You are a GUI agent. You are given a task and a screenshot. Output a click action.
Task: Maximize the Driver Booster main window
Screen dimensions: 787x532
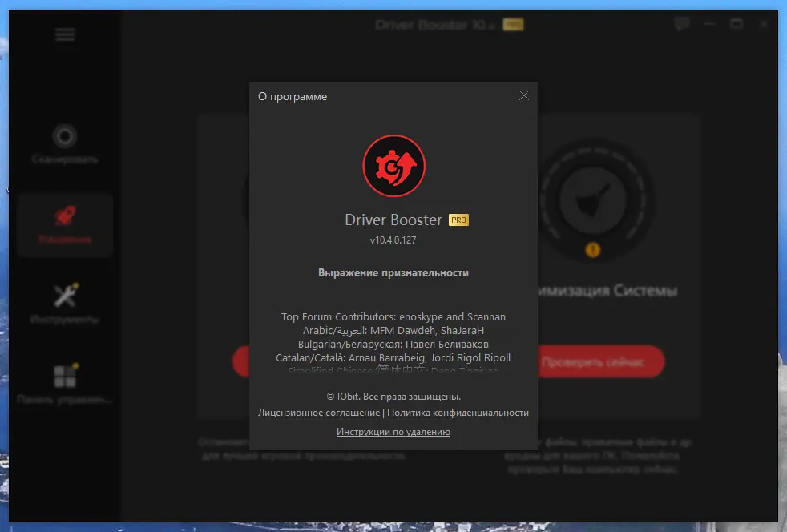[x=737, y=23]
